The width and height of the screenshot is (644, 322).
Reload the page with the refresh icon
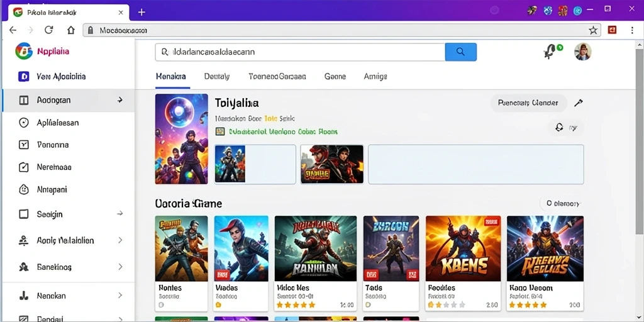click(49, 30)
